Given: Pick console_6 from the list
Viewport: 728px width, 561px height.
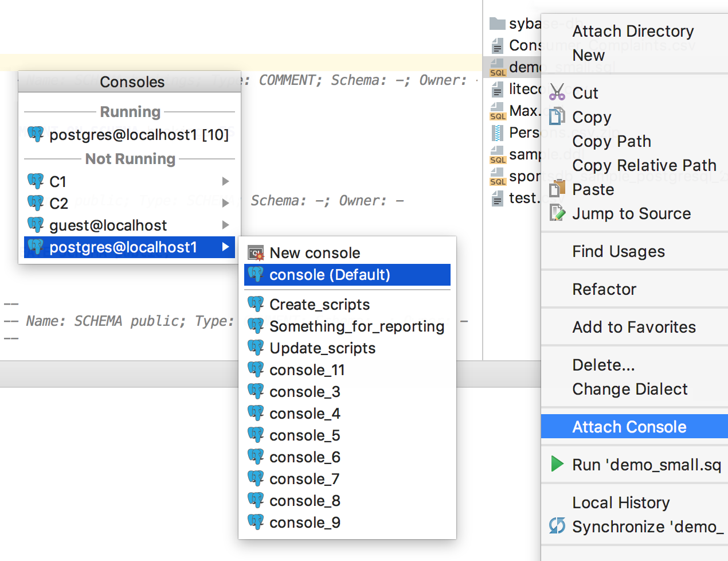Looking at the screenshot, I should pos(347,457).
